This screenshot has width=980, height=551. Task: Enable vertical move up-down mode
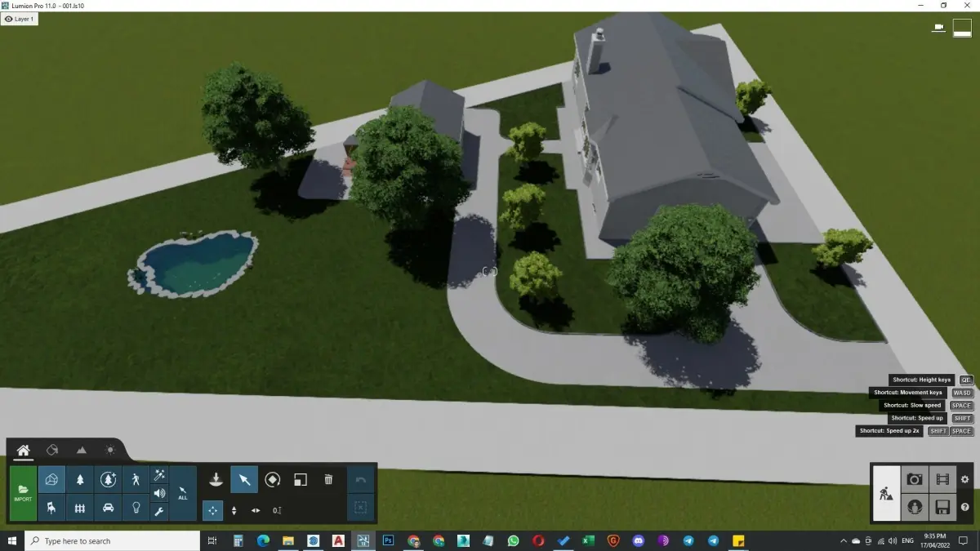[234, 510]
